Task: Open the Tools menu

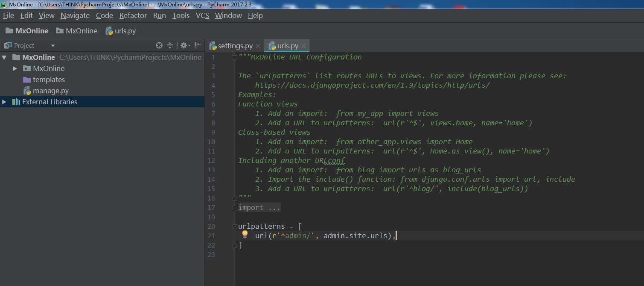Action: pos(181,15)
